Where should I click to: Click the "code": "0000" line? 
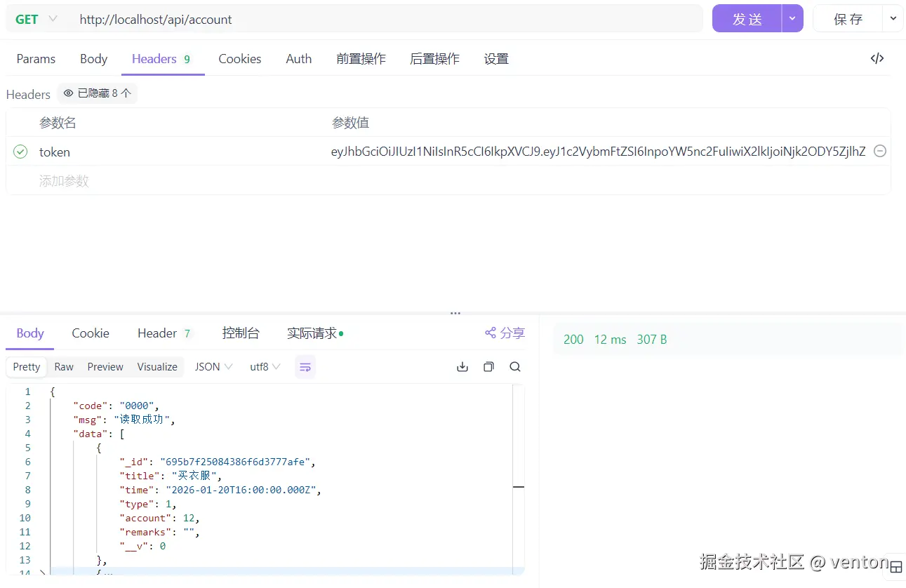(116, 406)
